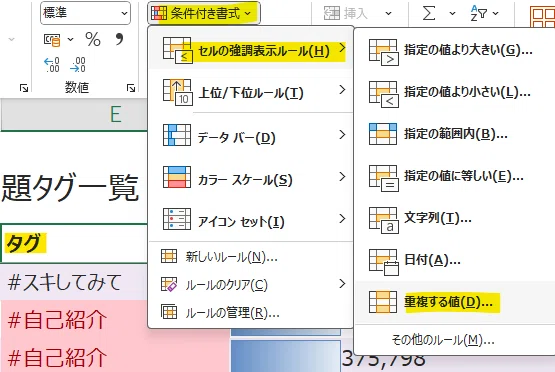
Task: Click the アイコン セット icon
Action: click(x=177, y=219)
